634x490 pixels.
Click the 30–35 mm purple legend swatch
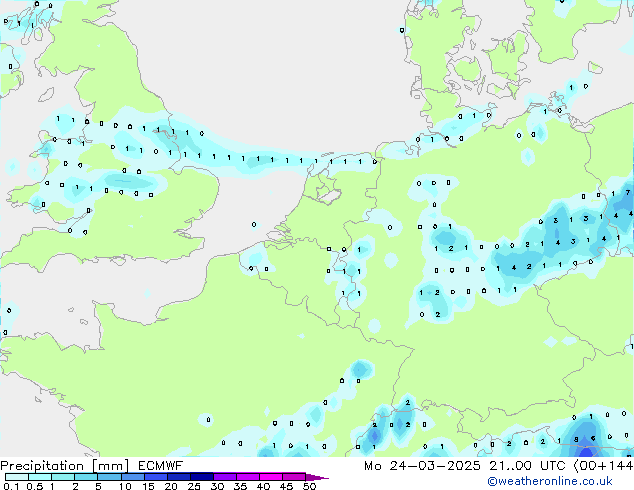[224, 477]
